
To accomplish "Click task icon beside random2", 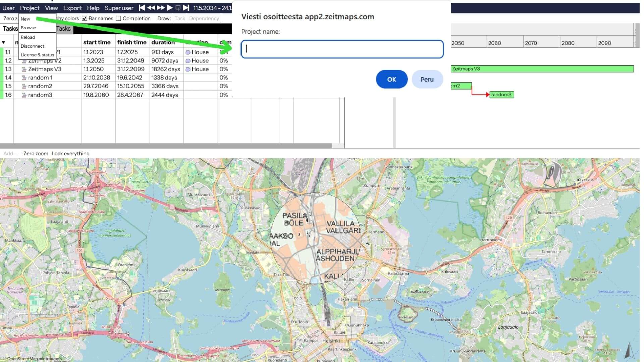I will pos(24,86).
